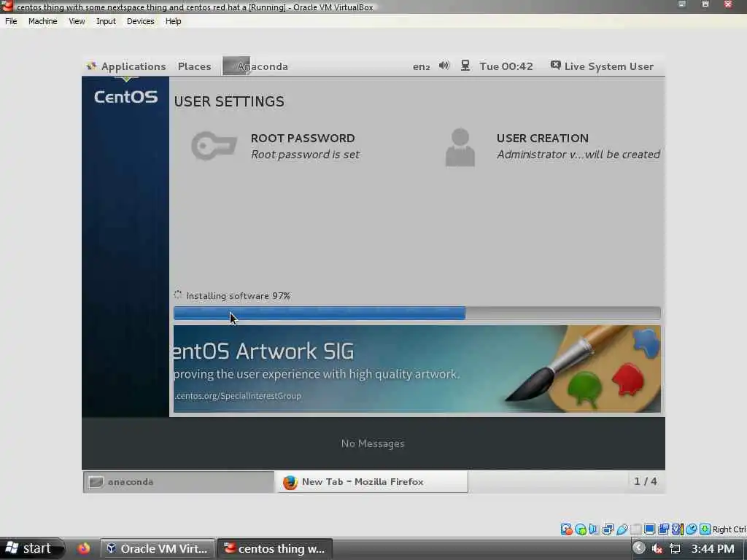Click the Firefox icon in the guest taskbar

[x=290, y=483]
